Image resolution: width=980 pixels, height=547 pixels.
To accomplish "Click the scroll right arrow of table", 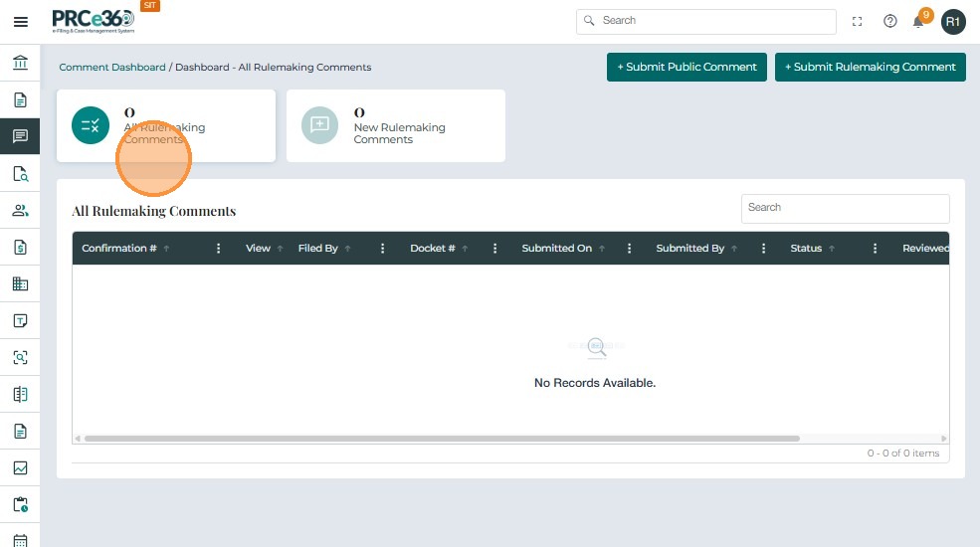I will tap(944, 439).
